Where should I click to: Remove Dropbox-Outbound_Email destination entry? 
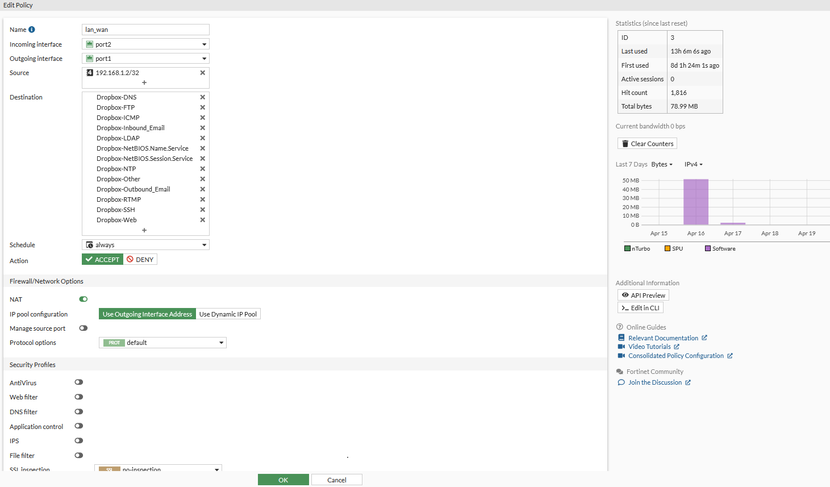pyautogui.click(x=202, y=190)
